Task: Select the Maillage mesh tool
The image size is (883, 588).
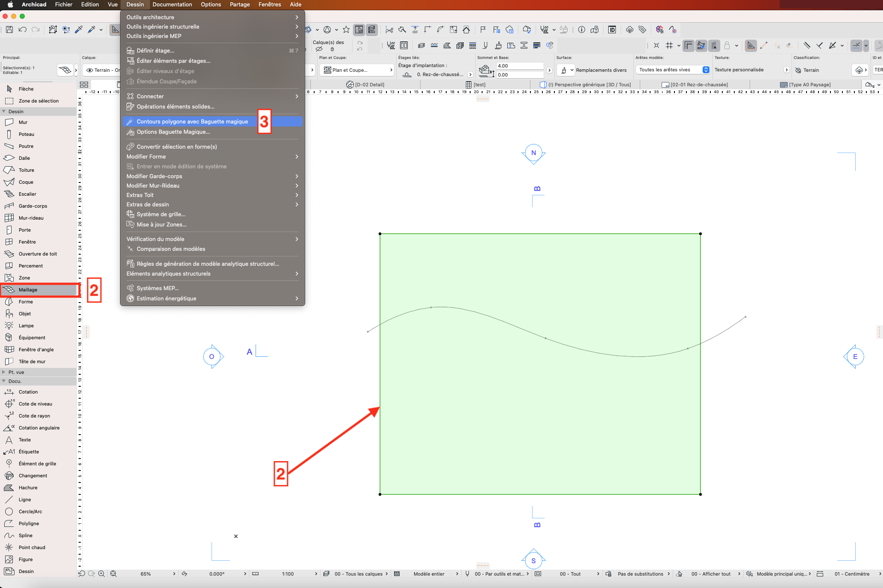Action: pos(38,290)
